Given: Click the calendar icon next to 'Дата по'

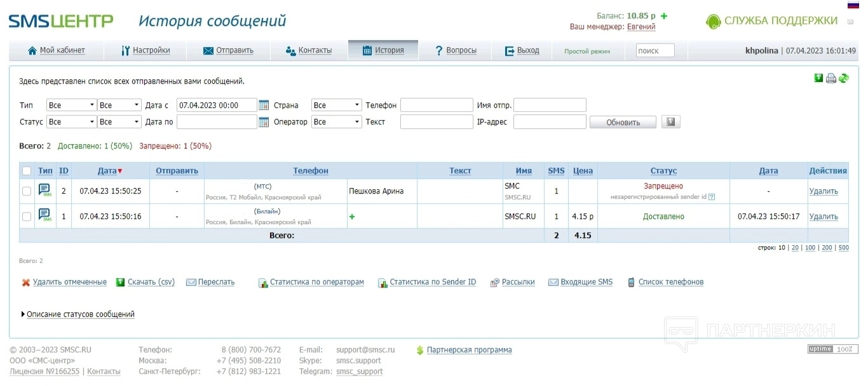Looking at the screenshot, I should pyautogui.click(x=264, y=122).
